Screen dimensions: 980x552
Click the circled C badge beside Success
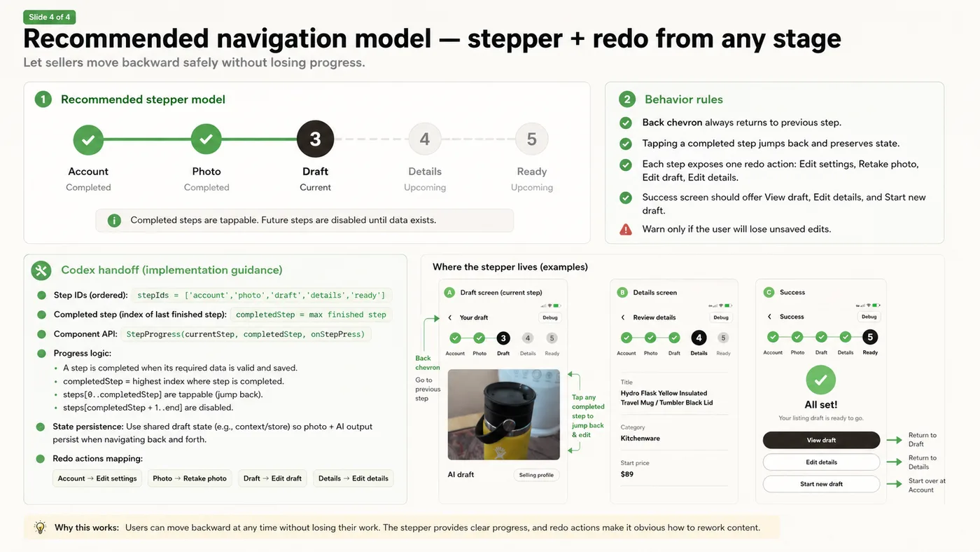pyautogui.click(x=769, y=292)
